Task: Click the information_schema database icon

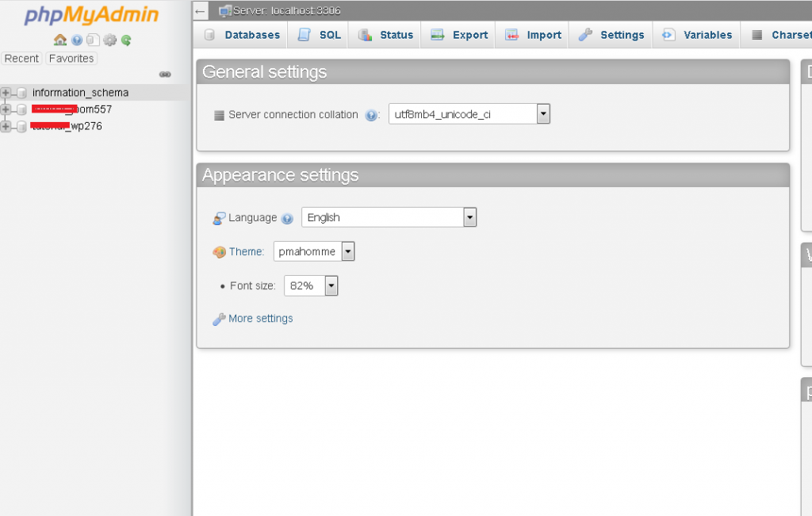Action: [21, 93]
